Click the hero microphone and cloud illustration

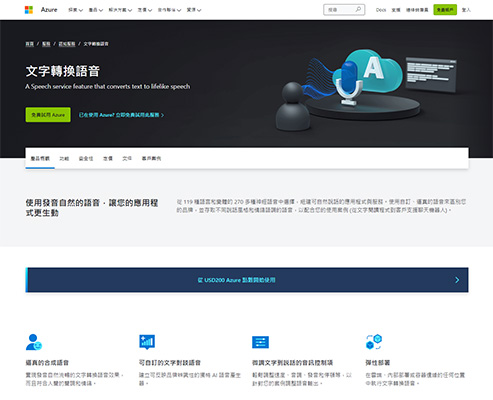367,89
